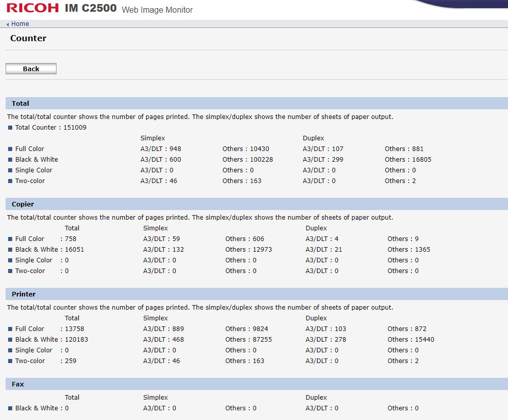Screen dimensions: 508x420
Task: Click the Back button
Action: pos(31,69)
